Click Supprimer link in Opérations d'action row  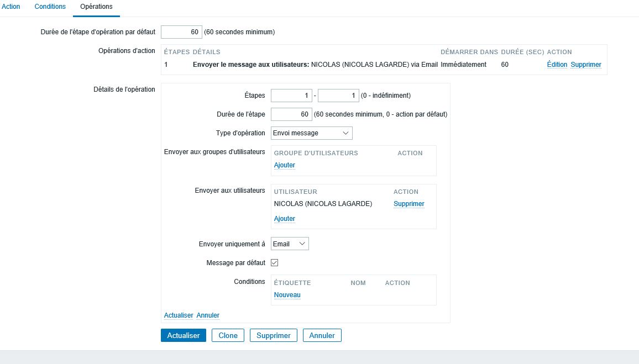pyautogui.click(x=585, y=65)
